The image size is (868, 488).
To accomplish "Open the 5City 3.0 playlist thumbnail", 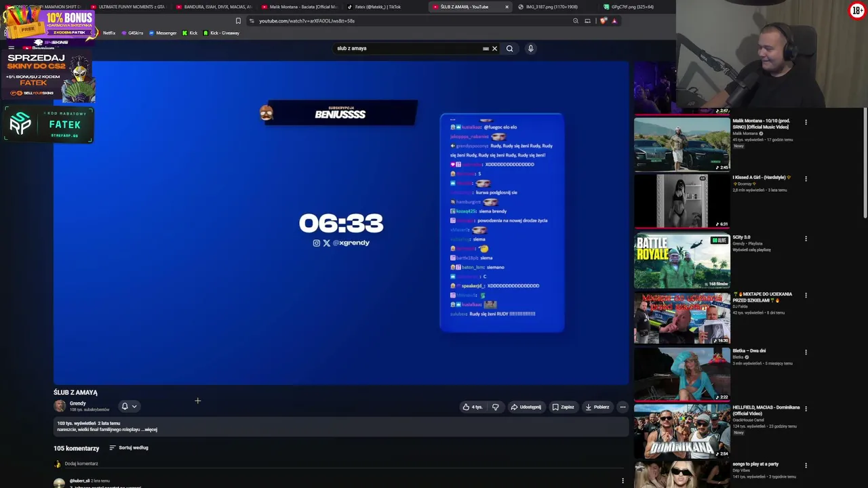I will coord(682,261).
